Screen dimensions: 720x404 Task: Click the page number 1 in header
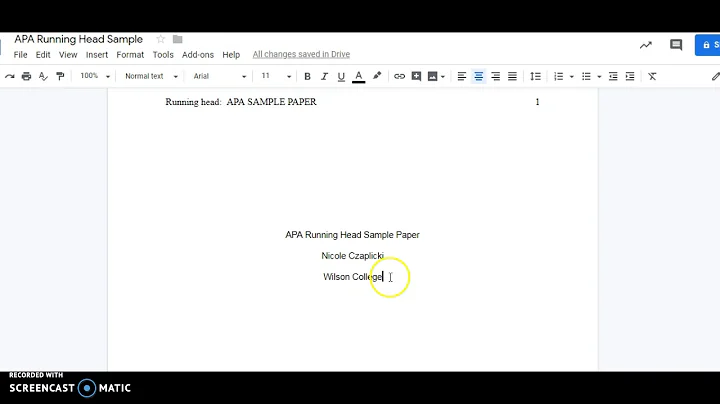click(x=537, y=102)
